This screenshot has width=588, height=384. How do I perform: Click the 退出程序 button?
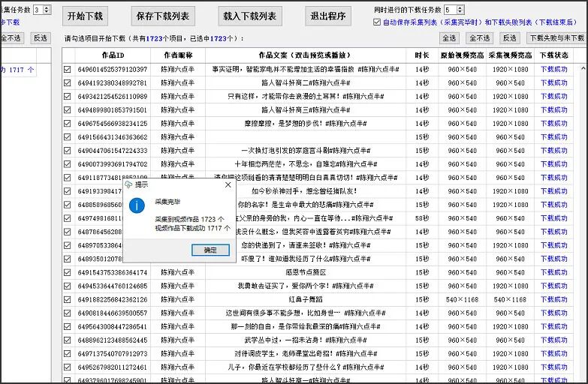point(328,16)
